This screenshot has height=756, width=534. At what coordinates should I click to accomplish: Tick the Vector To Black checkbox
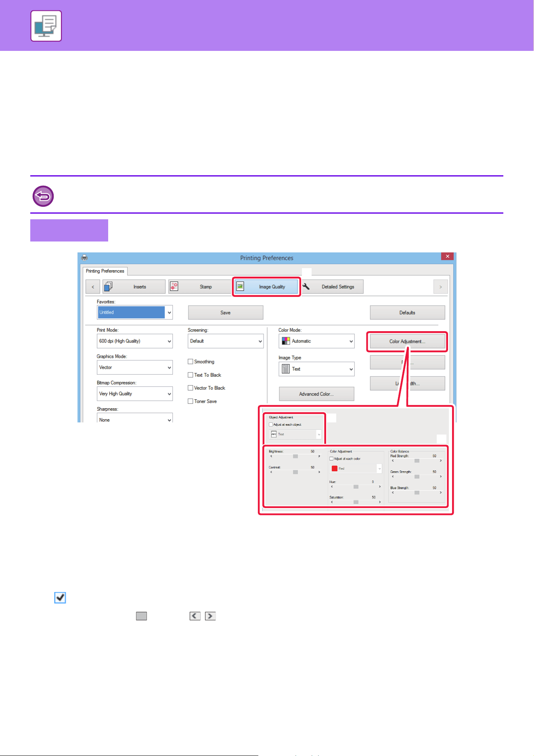pos(191,388)
